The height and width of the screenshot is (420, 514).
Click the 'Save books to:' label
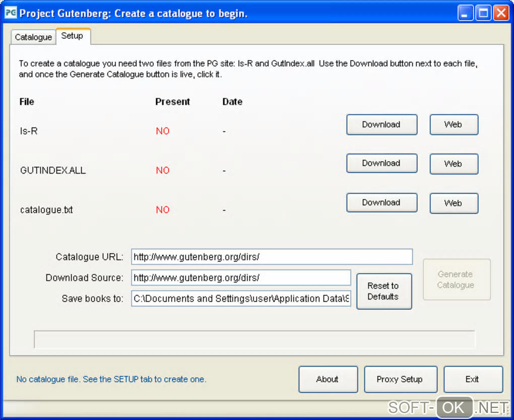pyautogui.click(x=93, y=298)
